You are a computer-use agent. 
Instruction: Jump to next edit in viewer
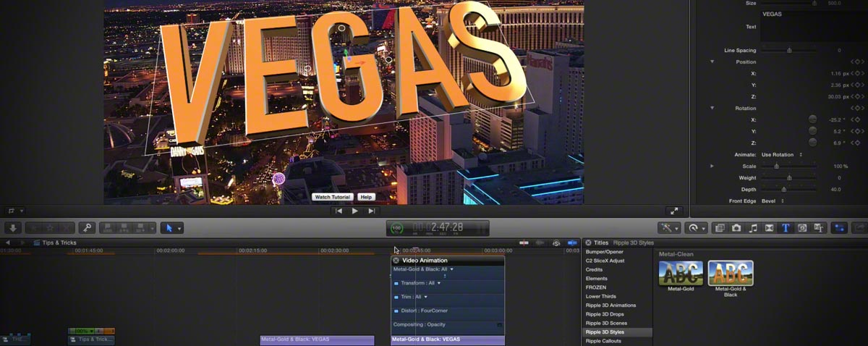371,211
